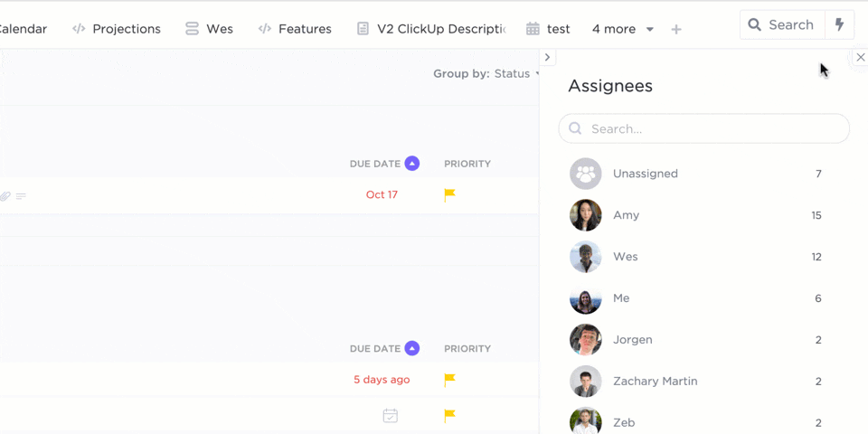The image size is (868, 434).
Task: Change priority flag on Oct 17 task
Action: point(450,195)
